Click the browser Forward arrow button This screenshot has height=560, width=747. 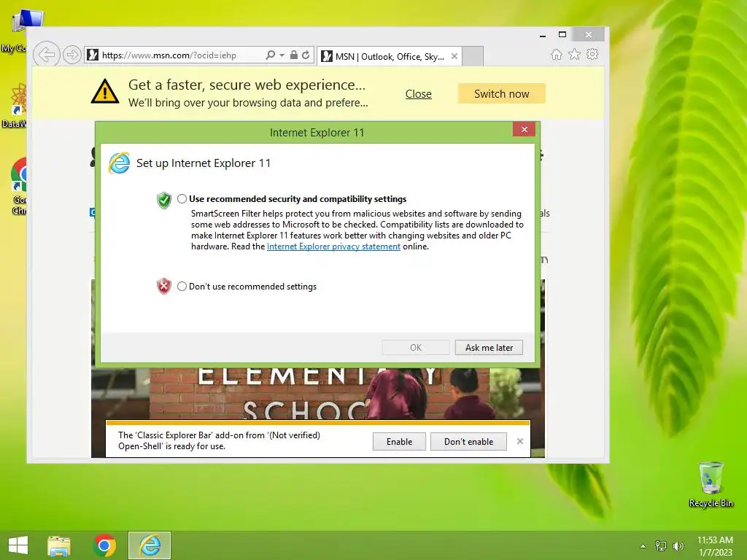click(x=72, y=55)
